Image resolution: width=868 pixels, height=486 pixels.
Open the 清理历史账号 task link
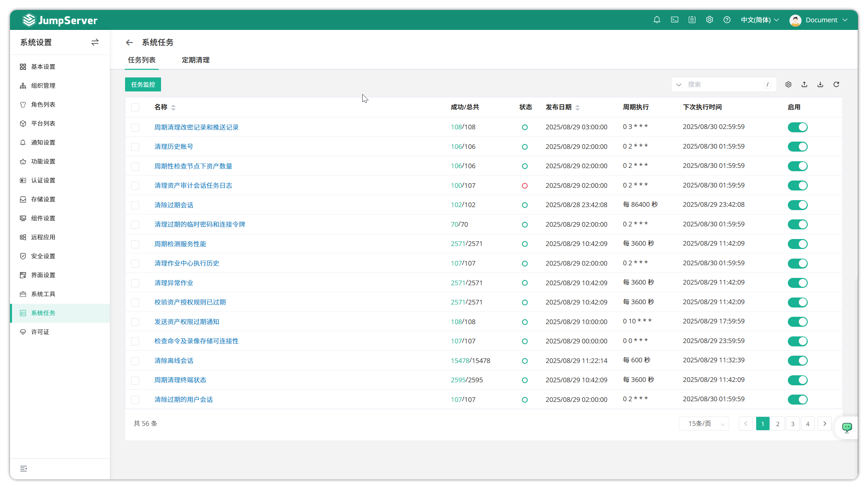pos(174,146)
